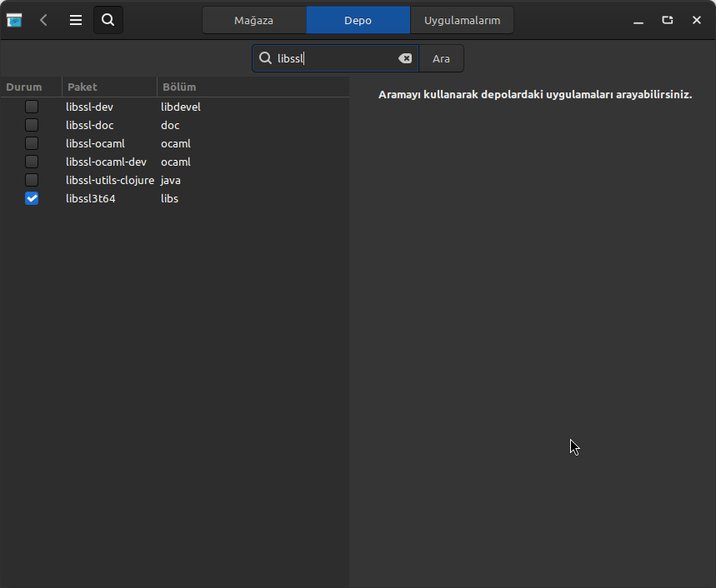
Task: Clear the search text with backspace icon
Action: tap(404, 58)
